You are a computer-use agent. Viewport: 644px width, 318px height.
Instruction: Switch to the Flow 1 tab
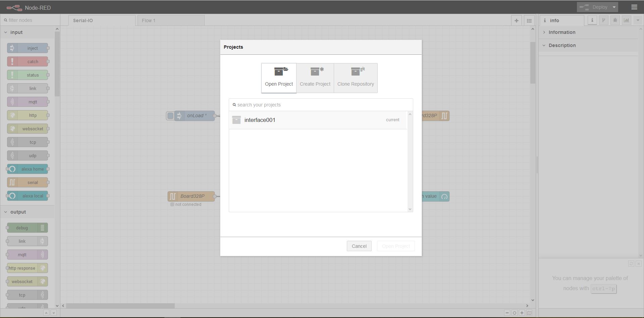click(171, 20)
